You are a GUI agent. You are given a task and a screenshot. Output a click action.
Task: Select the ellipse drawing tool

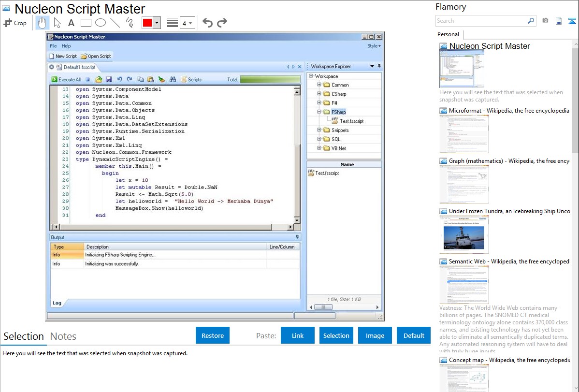101,23
